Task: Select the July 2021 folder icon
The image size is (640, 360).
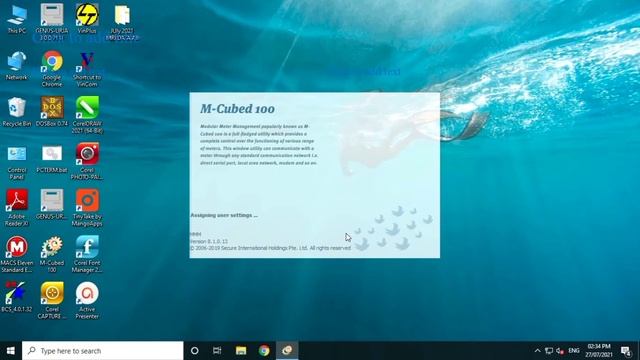Action: pos(122,22)
